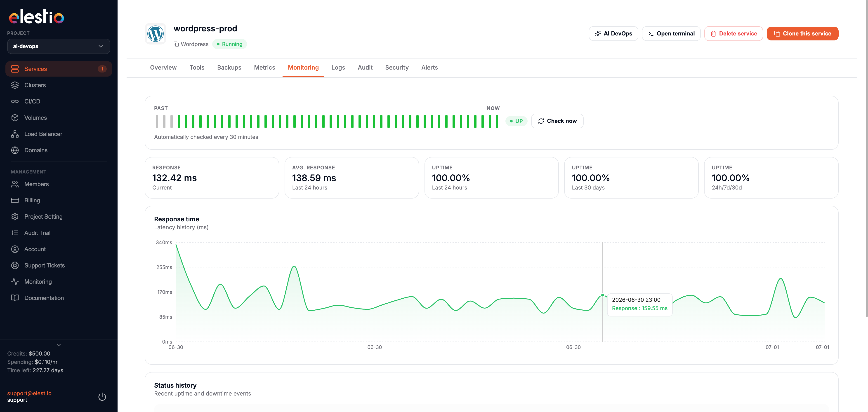Expand the ai-devops project dropdown
This screenshot has width=868, height=412.
pyautogui.click(x=59, y=46)
